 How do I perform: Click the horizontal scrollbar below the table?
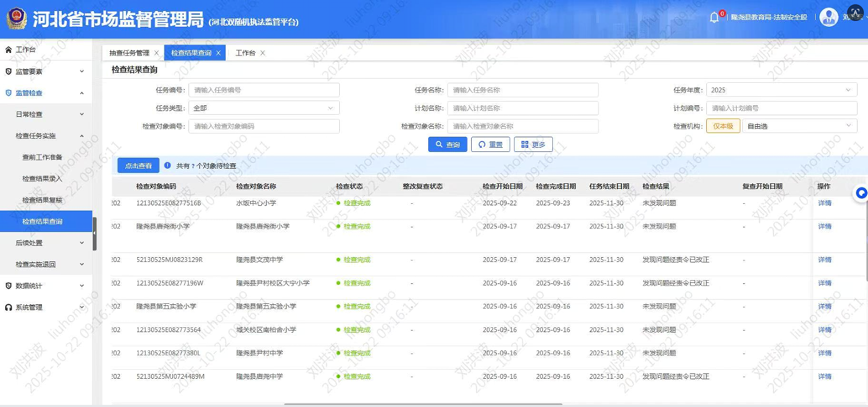click(423, 404)
